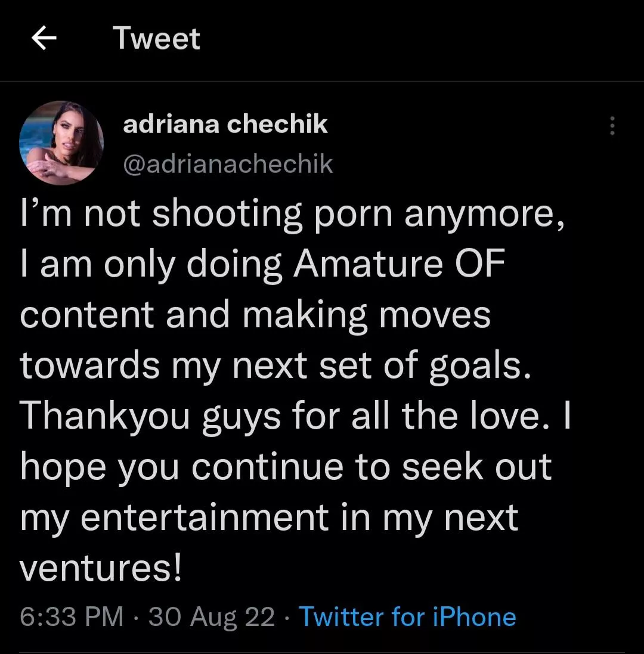
Task: Open the tweet author's profile picture
Action: [62, 142]
